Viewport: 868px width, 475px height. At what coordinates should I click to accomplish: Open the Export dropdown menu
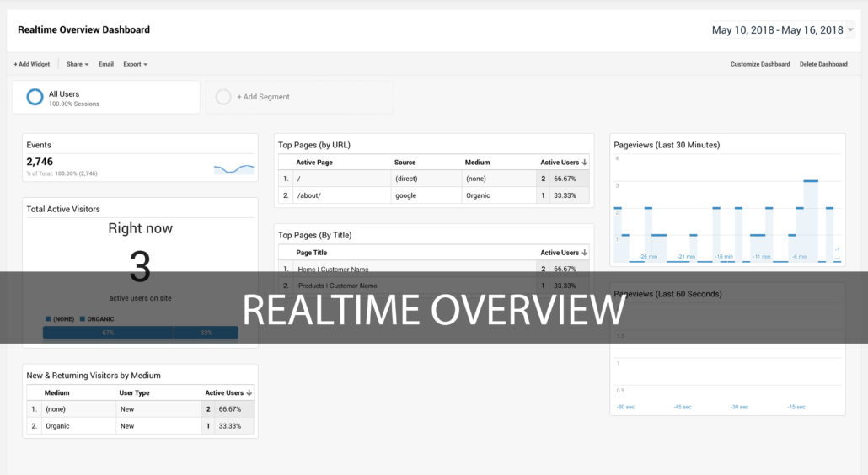pyautogui.click(x=135, y=64)
